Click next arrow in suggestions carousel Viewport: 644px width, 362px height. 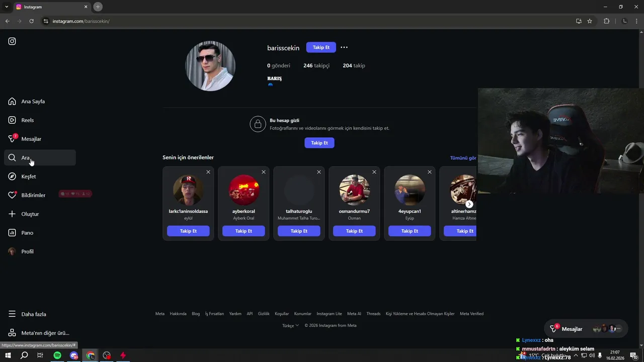[469, 204]
